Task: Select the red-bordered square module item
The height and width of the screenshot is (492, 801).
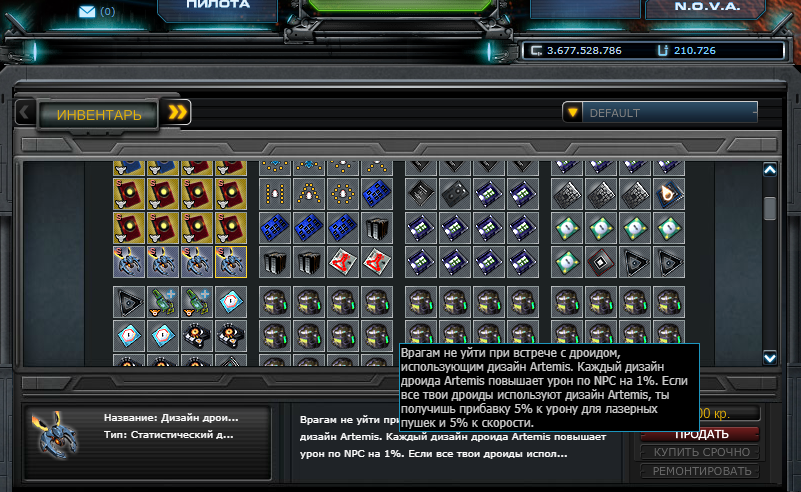Action: pos(601,262)
